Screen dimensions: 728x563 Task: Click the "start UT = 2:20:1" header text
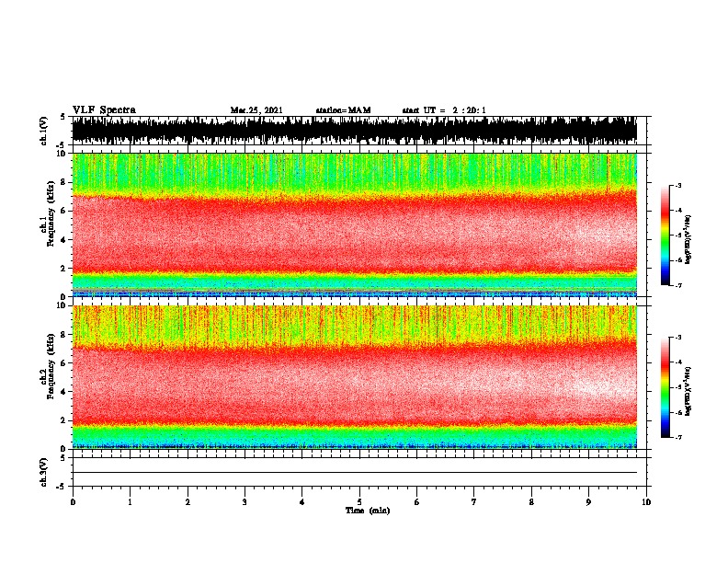(444, 110)
